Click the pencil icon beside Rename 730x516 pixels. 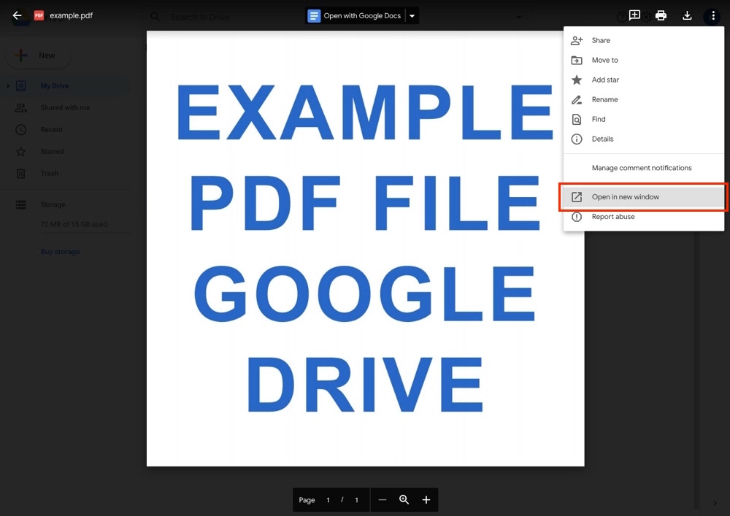click(x=576, y=100)
